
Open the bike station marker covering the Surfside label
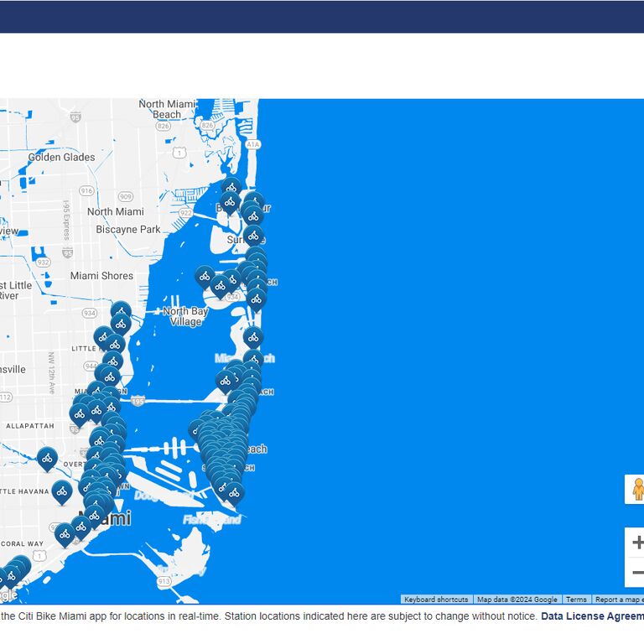point(253,236)
